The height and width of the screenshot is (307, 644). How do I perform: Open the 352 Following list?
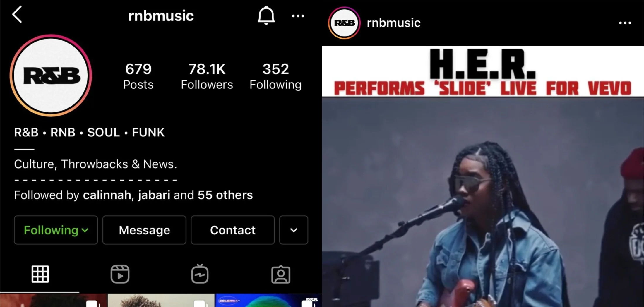275,76
